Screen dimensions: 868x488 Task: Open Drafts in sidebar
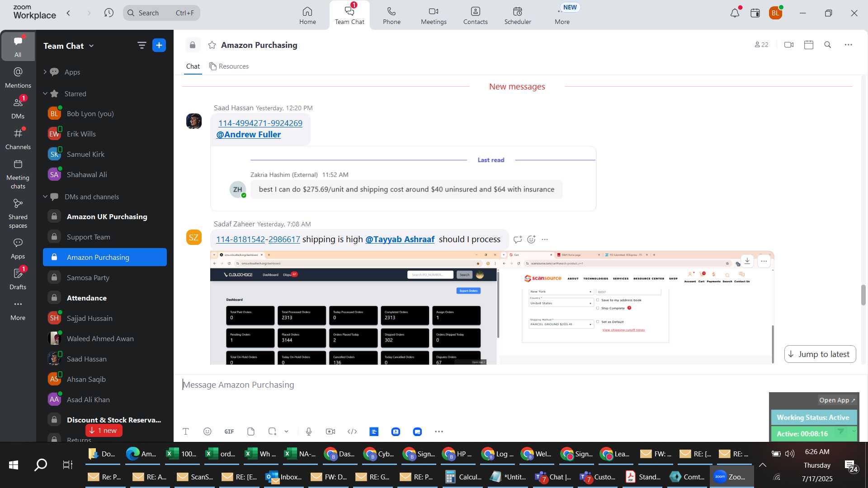coord(18,279)
